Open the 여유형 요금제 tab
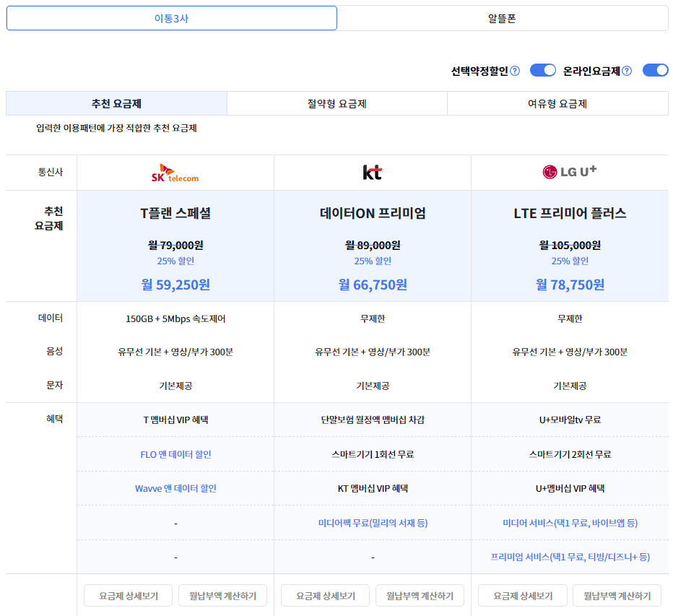The image size is (673, 616). coord(557,103)
